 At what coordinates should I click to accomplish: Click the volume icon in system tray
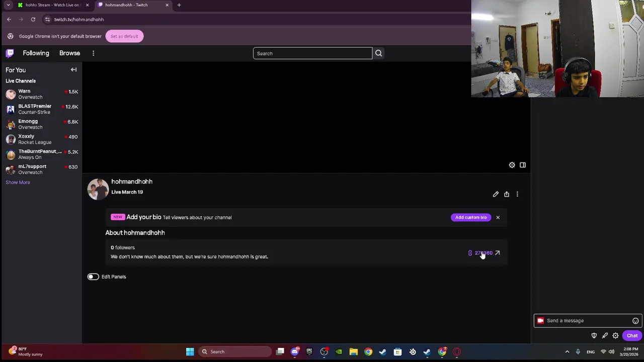click(x=611, y=352)
